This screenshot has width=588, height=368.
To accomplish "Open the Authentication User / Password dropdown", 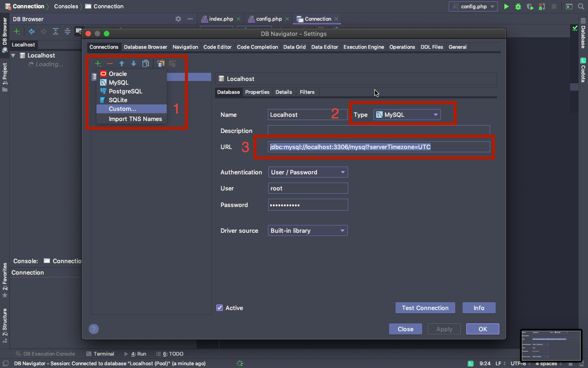I will tap(308, 172).
